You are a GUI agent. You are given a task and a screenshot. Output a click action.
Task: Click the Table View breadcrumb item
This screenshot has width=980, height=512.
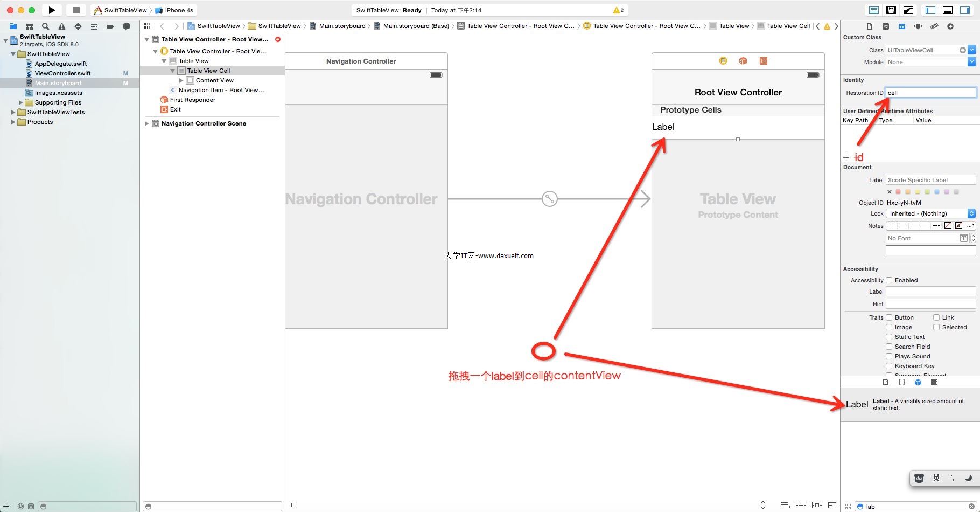[733, 26]
